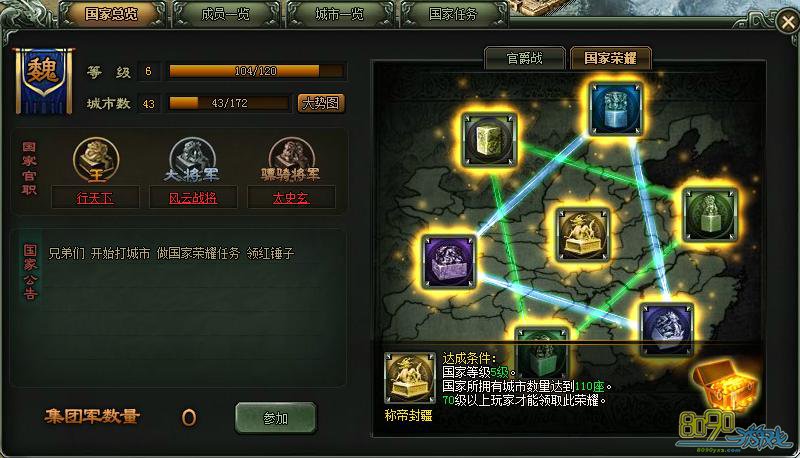This screenshot has height=458, width=800.
Task: Click the green 参加 button
Action: pyautogui.click(x=276, y=418)
